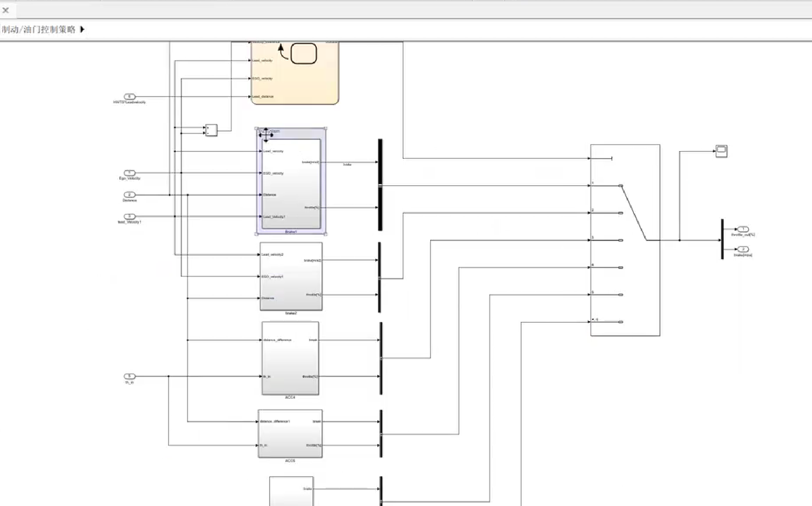The image size is (812, 506).
Task: Select the Brake1 subsystem block
Action: coord(291,182)
